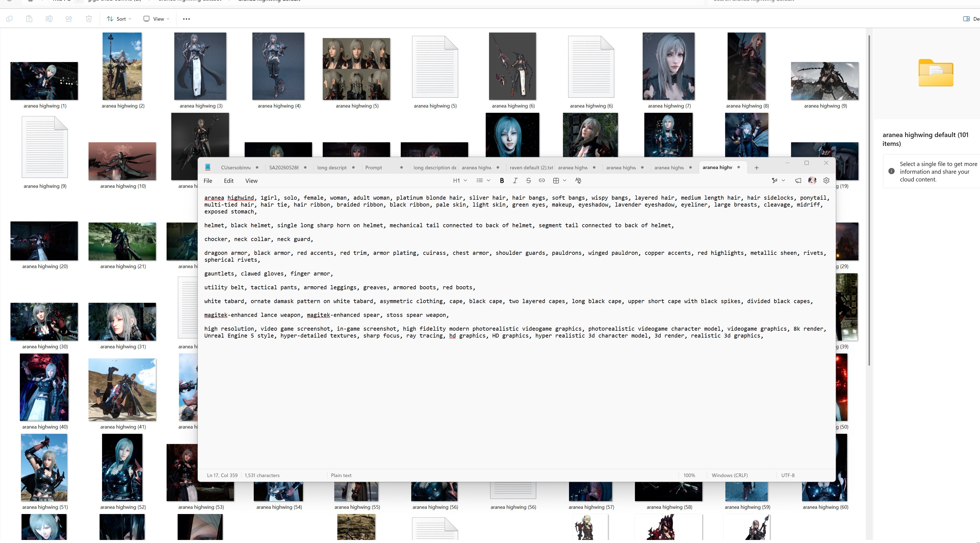Click the Share icon in Explorer toolbar
This screenshot has width=980, height=543.
pos(69,19)
